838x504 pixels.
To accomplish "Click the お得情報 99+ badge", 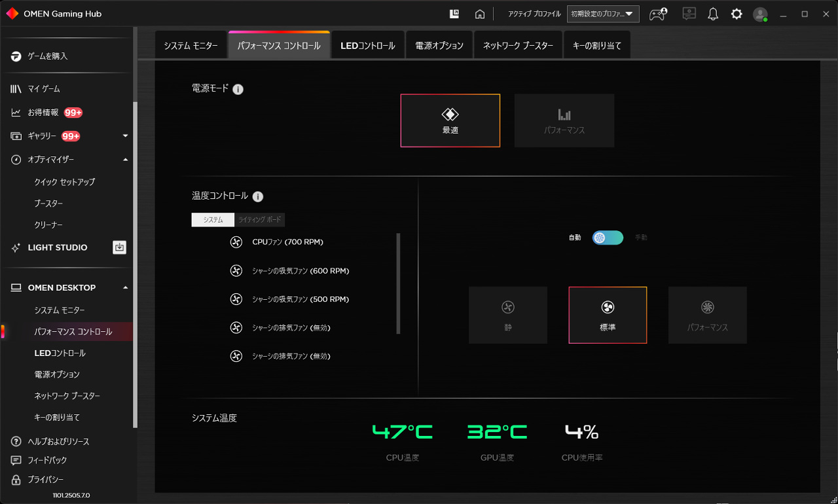I will [73, 113].
